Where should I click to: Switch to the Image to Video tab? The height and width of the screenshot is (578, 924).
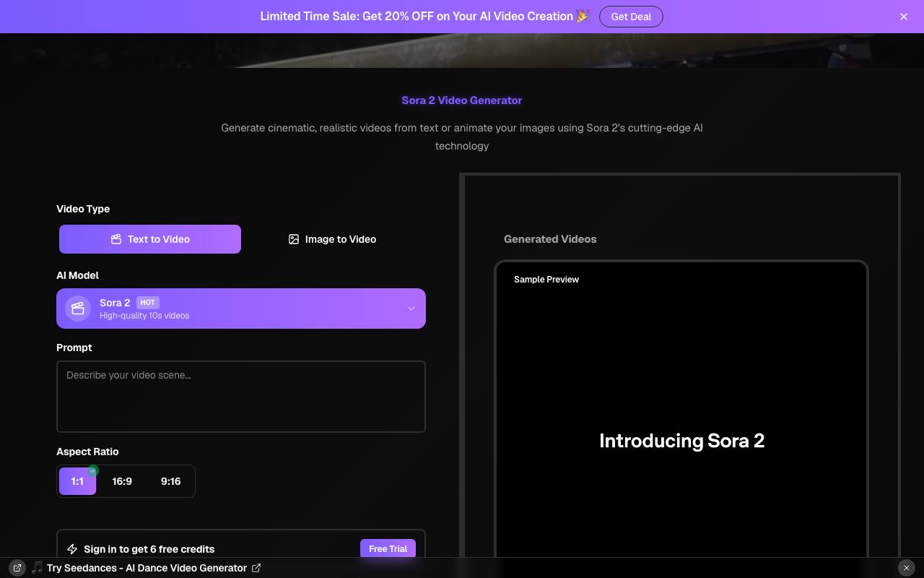(332, 239)
